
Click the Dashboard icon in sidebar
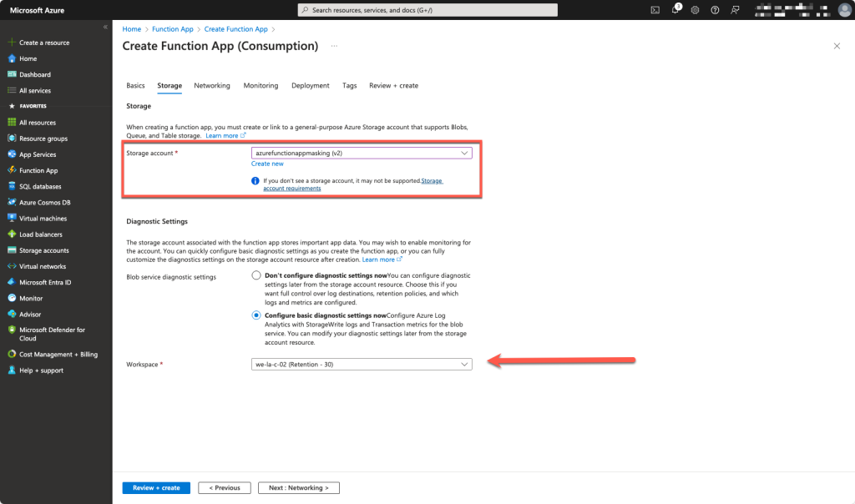[x=12, y=74]
